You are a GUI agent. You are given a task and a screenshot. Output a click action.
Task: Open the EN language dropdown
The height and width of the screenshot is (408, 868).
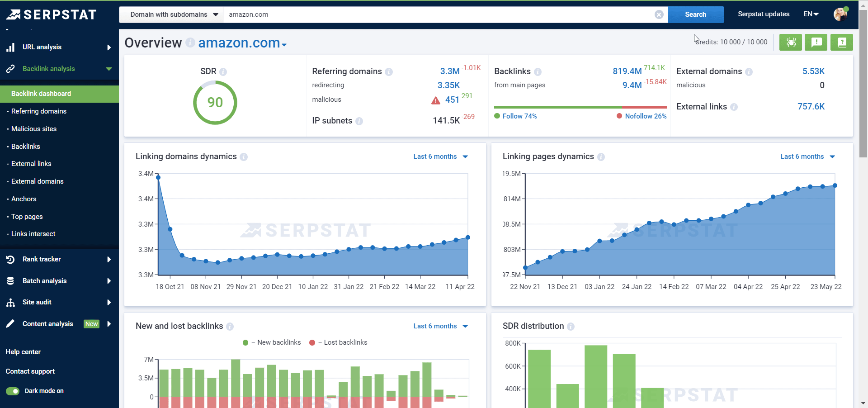811,14
